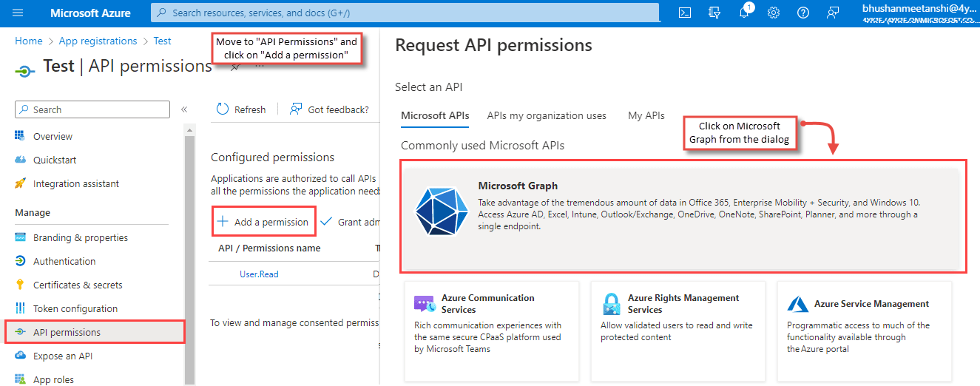Open portal settings gear

coord(774,13)
